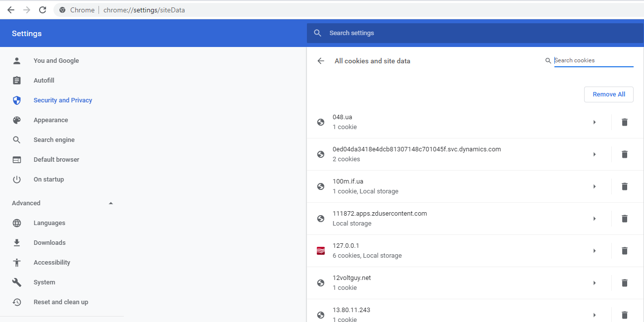Click the accessibility figure icon
Viewport: 644px width, 322px height.
pos(17,263)
